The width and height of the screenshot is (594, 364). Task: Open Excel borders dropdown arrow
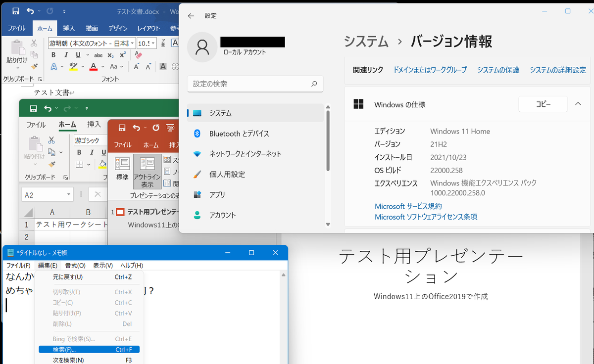[89, 164]
